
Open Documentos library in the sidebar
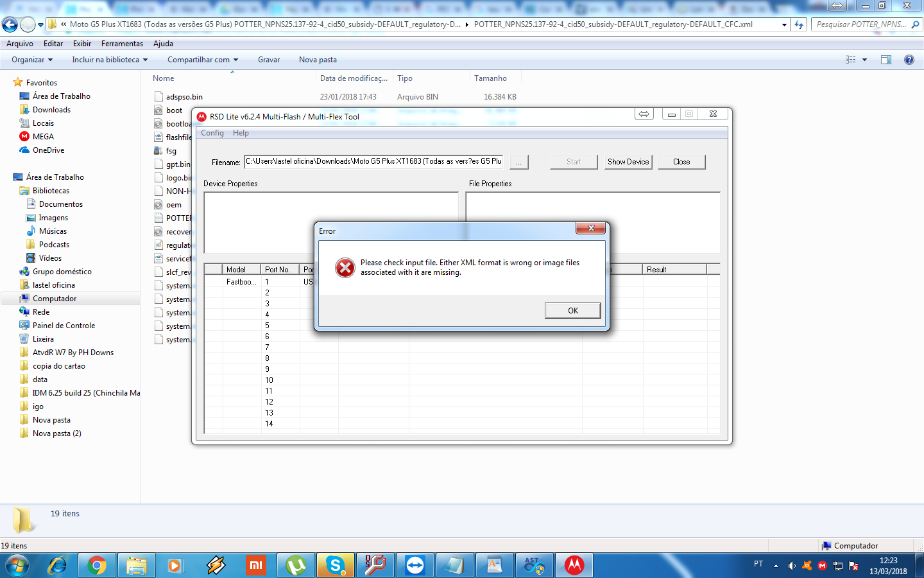[x=61, y=204]
